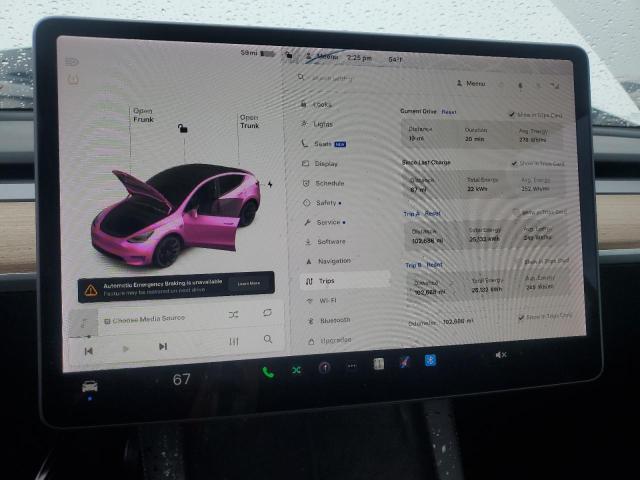Viewport: 640px width, 480px height.
Task: Open the phone app in bottom bar
Action: click(268, 372)
